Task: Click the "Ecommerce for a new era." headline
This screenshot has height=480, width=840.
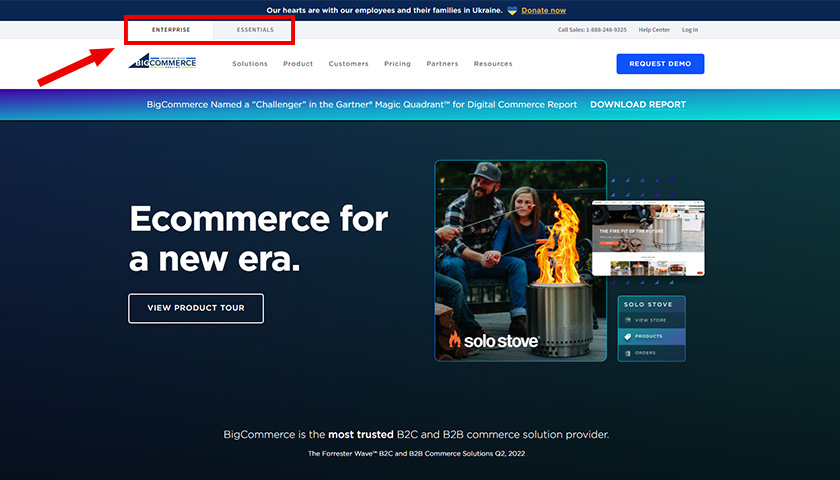Action: point(259,238)
